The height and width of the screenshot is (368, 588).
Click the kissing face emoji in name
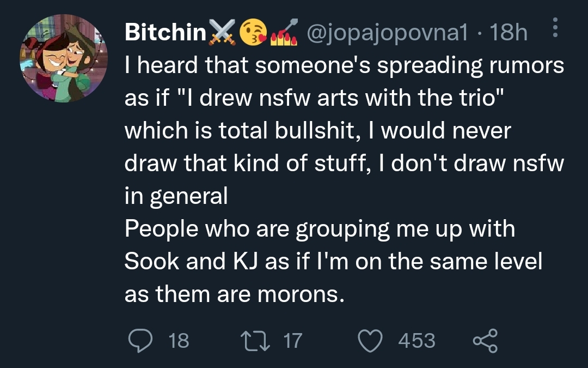(x=253, y=32)
